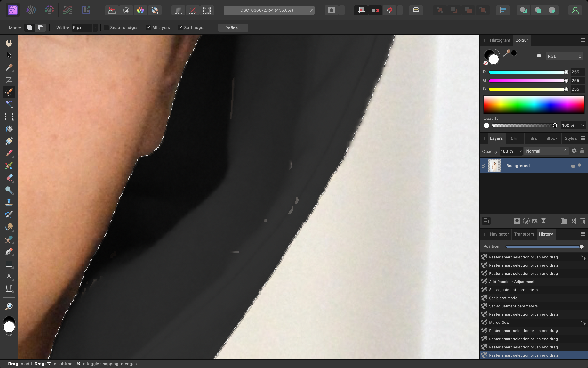588x368 pixels.
Task: Select the Artistic Text tool
Action: 9,276
